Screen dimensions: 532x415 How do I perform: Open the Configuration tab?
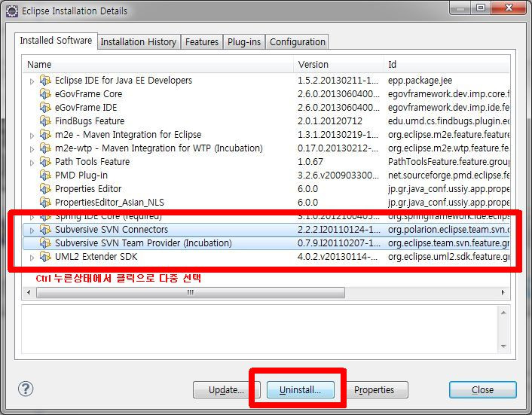point(297,42)
